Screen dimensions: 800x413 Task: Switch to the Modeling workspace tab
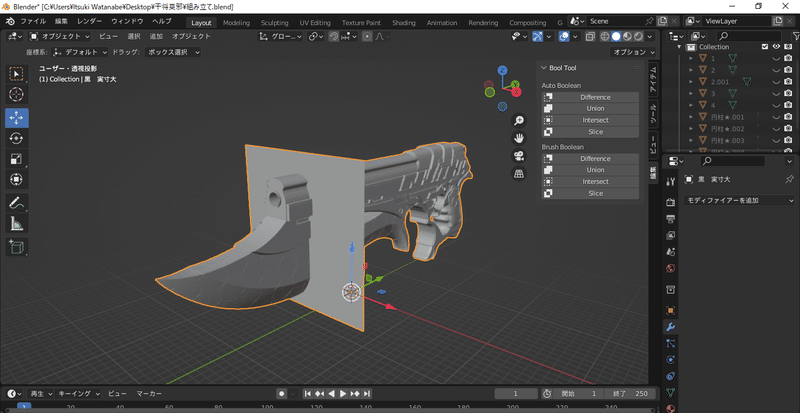tap(236, 22)
